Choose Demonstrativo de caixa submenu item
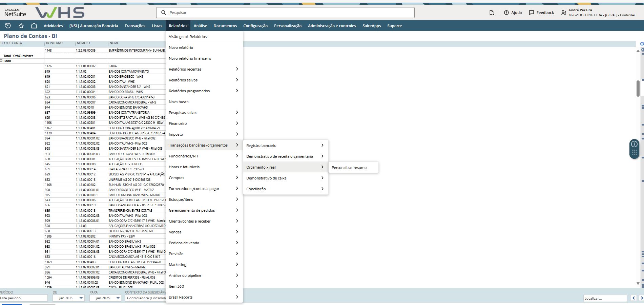The width and height of the screenshot is (644, 305). pos(266,178)
